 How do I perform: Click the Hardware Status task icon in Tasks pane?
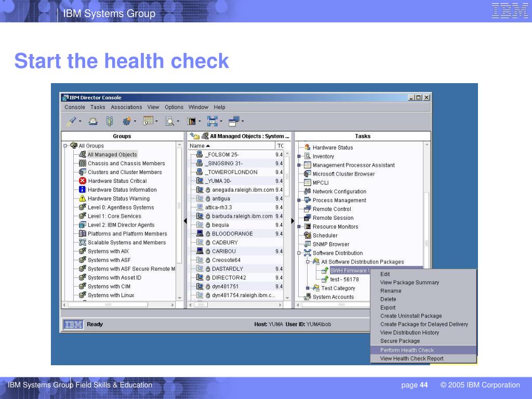pyautogui.click(x=308, y=147)
